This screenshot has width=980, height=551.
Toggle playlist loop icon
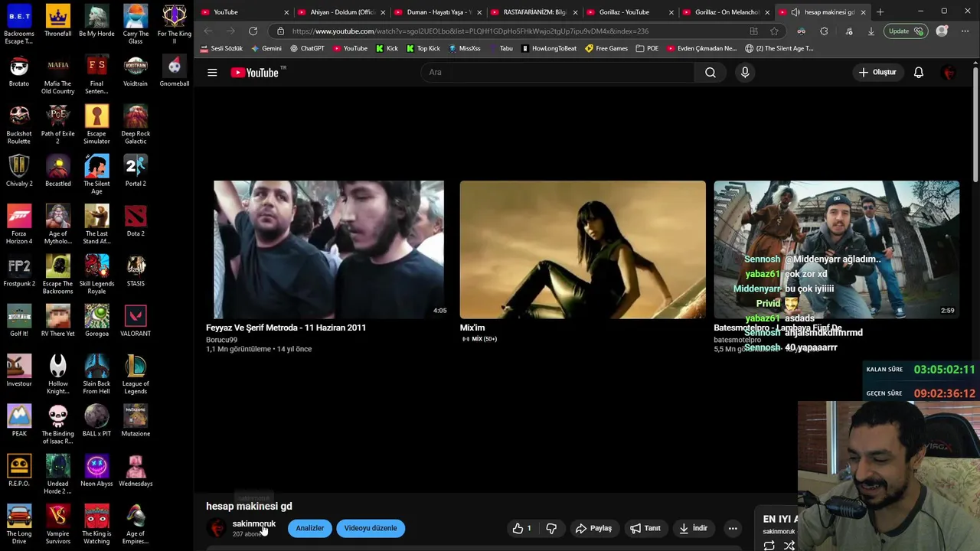click(769, 546)
